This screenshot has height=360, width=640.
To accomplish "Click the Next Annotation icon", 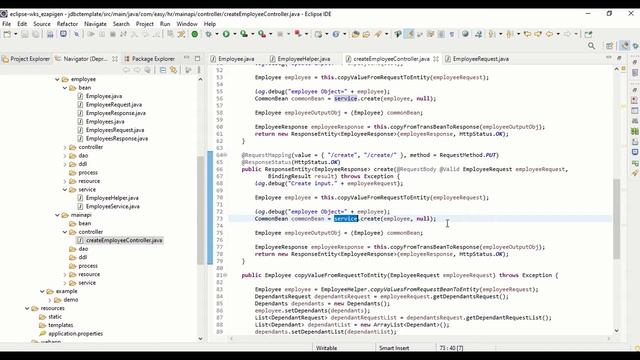I will tap(492, 34).
